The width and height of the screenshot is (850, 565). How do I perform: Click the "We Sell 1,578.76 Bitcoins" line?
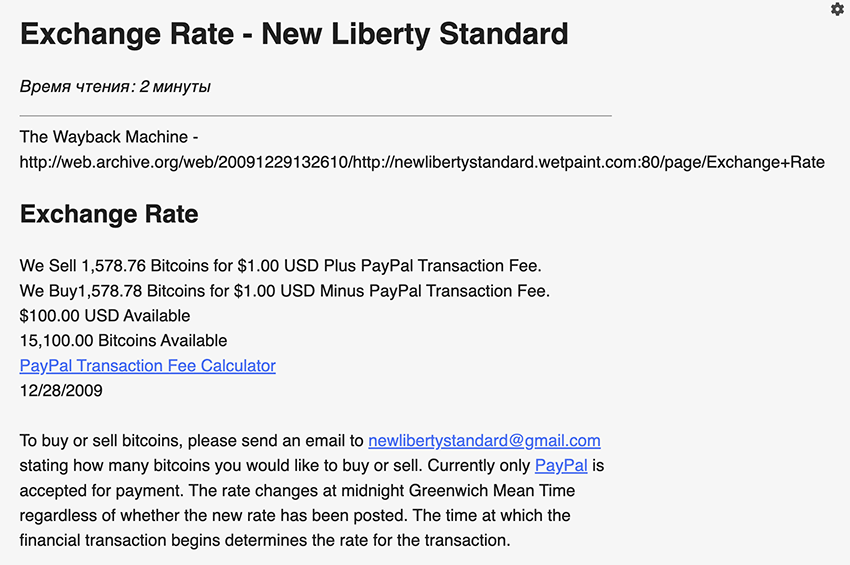click(280, 266)
